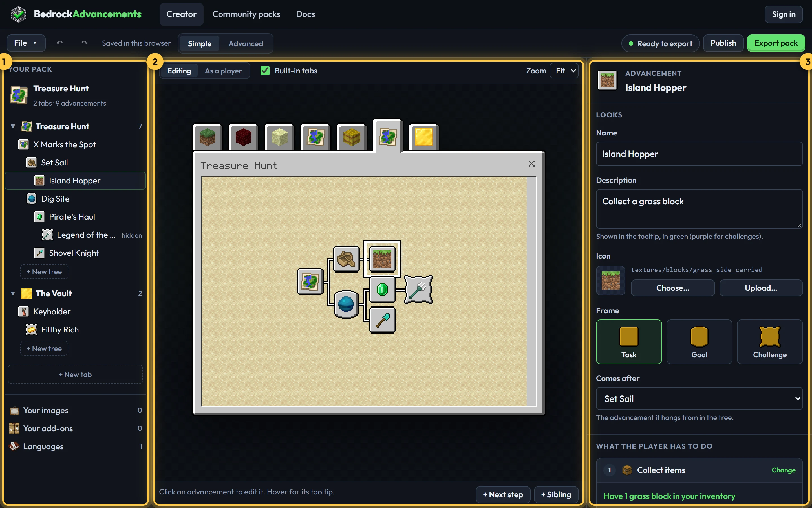Click the blue orb Dig Site node
Screen dimensions: 812x508
346,304
